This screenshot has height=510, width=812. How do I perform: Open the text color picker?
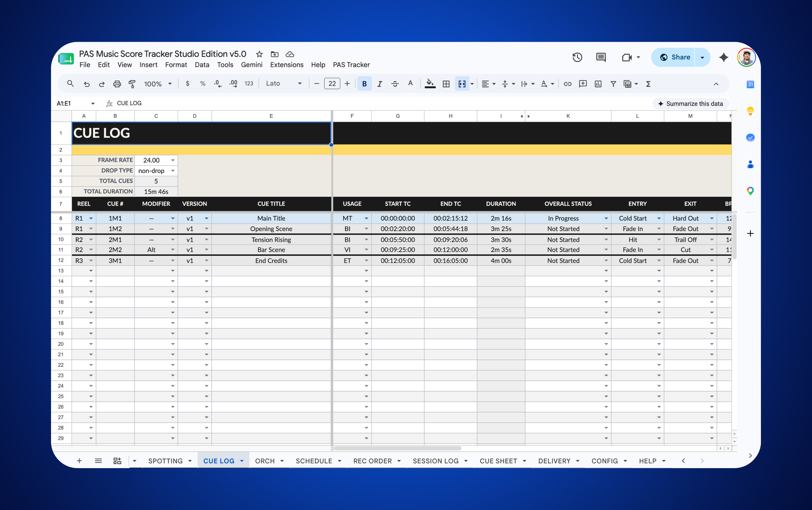410,84
